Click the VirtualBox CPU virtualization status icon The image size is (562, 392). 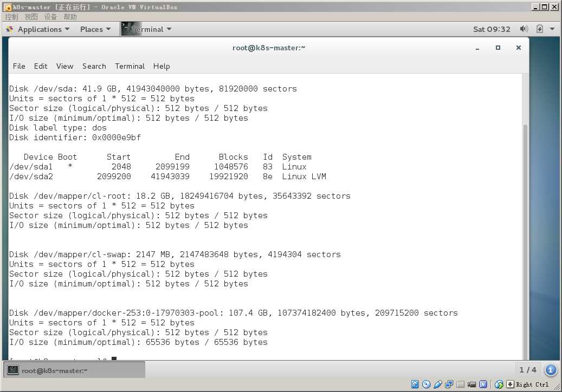tap(483, 384)
